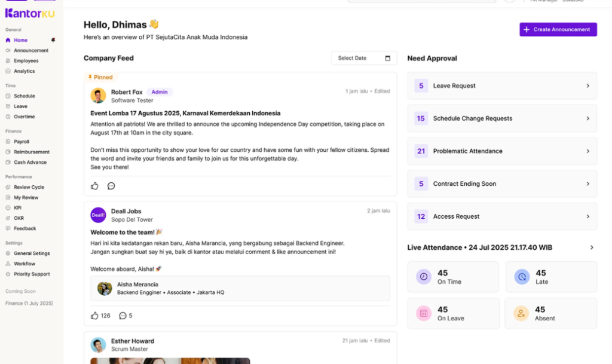Image resolution: width=612 pixels, height=364 pixels.
Task: Expand the Leave Request approval row
Action: point(502,85)
